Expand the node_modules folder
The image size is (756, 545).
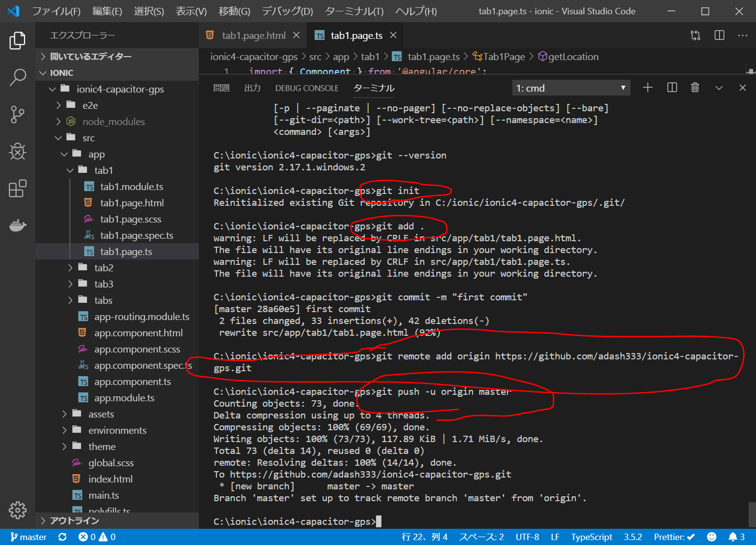click(x=113, y=122)
